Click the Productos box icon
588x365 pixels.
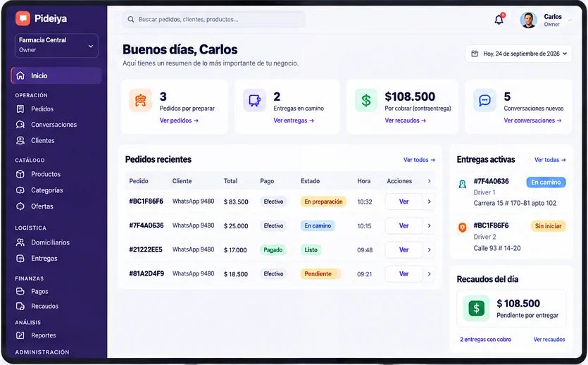[x=20, y=174]
